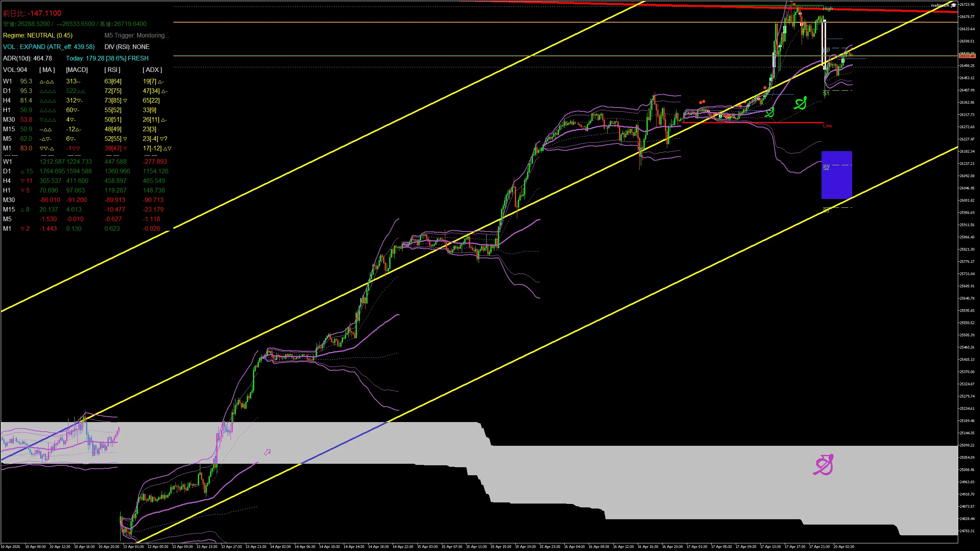This screenshot has width=980, height=551.
Task: Click the red Low label
Action: coord(827,126)
